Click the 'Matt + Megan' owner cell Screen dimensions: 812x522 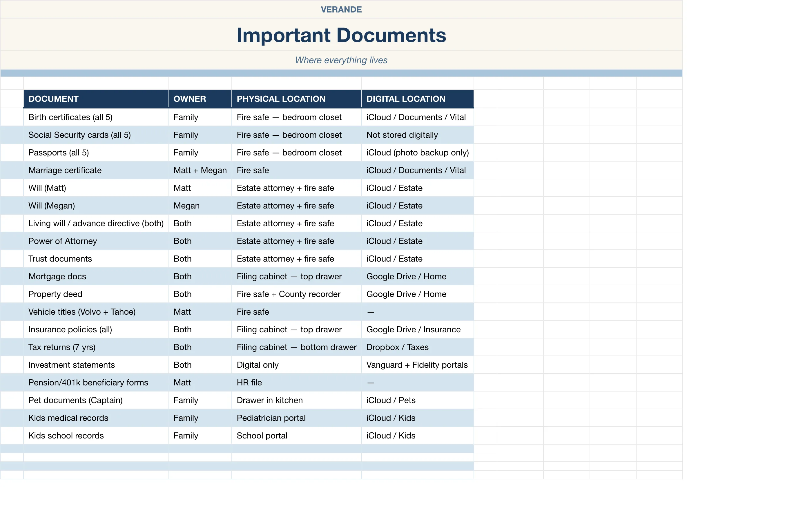[x=200, y=170]
